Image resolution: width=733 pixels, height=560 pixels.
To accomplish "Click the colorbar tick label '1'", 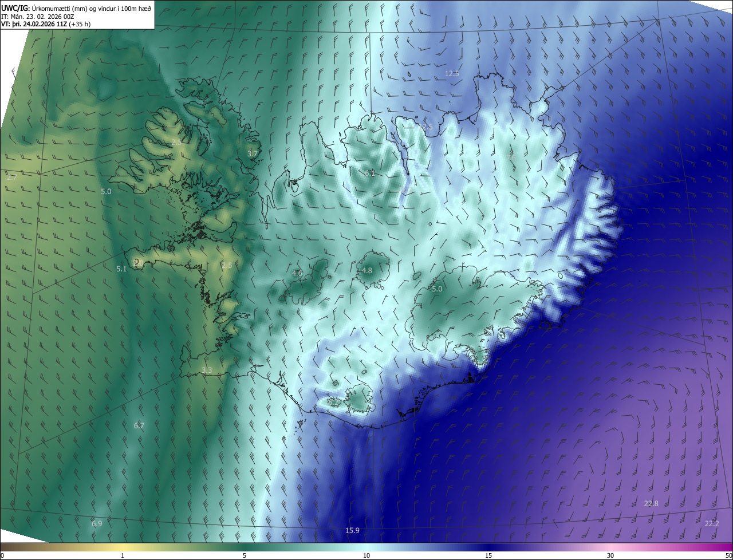I will (x=123, y=555).
